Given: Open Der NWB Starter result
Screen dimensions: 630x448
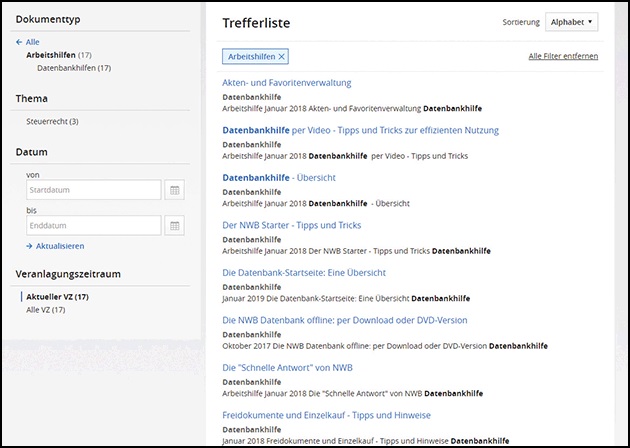Looking at the screenshot, I should point(291,225).
